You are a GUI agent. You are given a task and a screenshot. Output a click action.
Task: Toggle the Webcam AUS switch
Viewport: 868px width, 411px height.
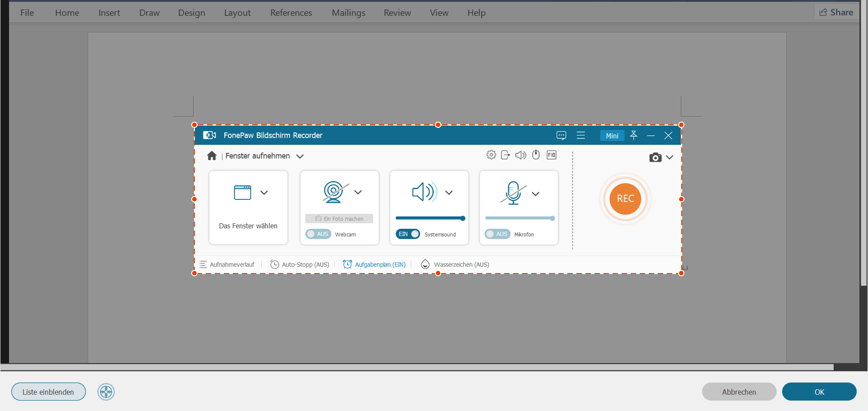coord(318,234)
